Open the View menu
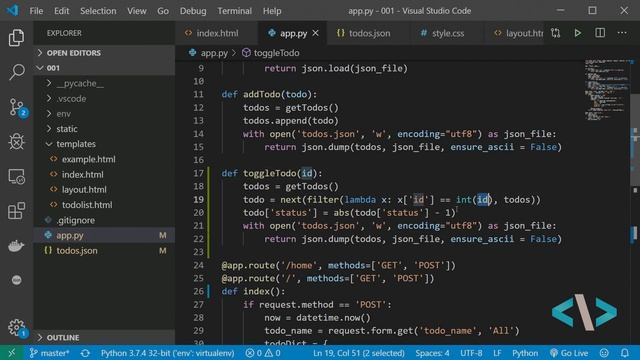640x360 pixels. (137, 11)
